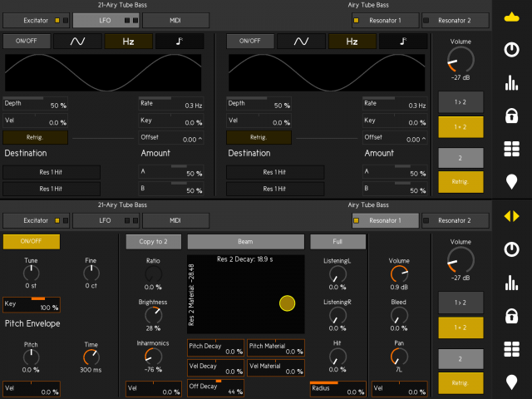This screenshot has height=399, width=532.
Task: Expand the left LFO's Offset value caret
Action: click(x=201, y=138)
